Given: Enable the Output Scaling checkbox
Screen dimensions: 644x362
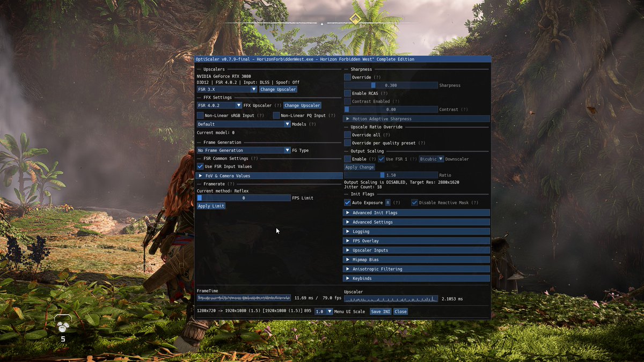Looking at the screenshot, I should [x=347, y=159].
